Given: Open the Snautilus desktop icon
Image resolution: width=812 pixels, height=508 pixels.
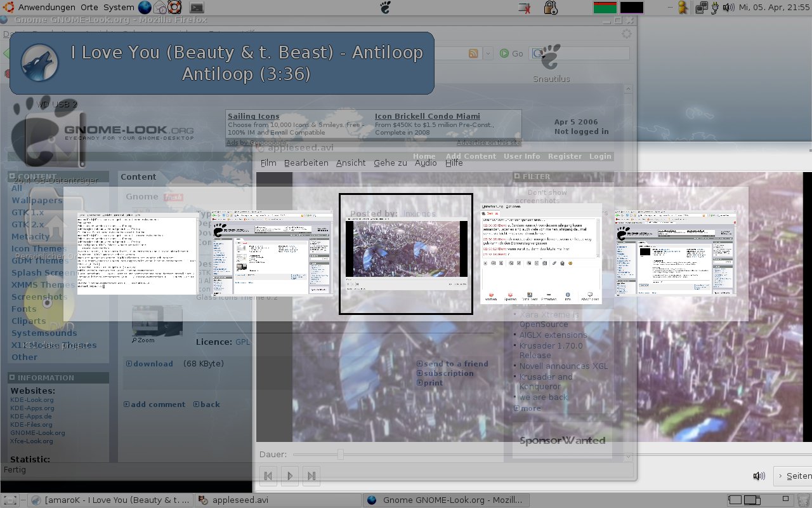Looking at the screenshot, I should coord(551,63).
